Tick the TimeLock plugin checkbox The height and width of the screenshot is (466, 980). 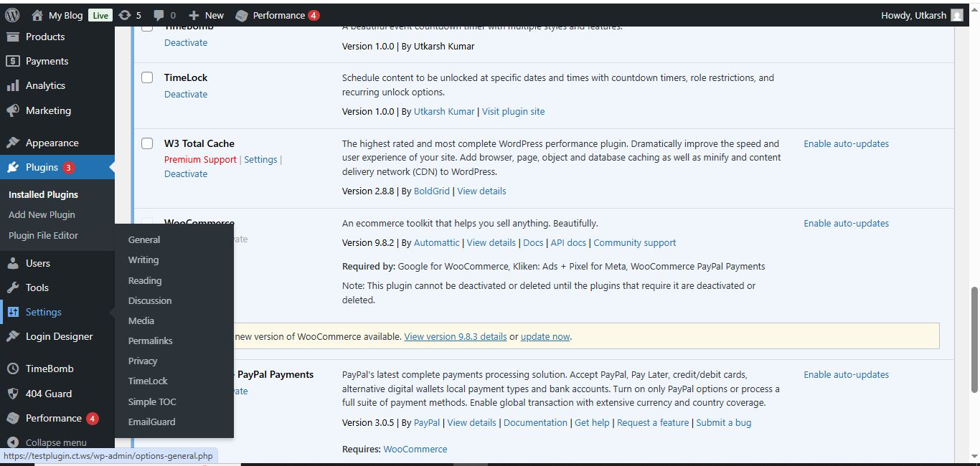click(x=147, y=77)
